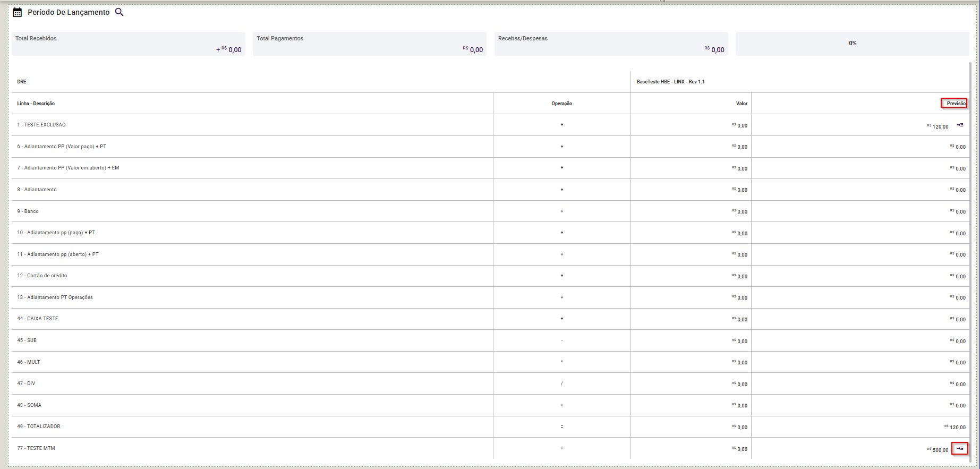
Task: Select row 48 - SOMA
Action: (x=491, y=405)
